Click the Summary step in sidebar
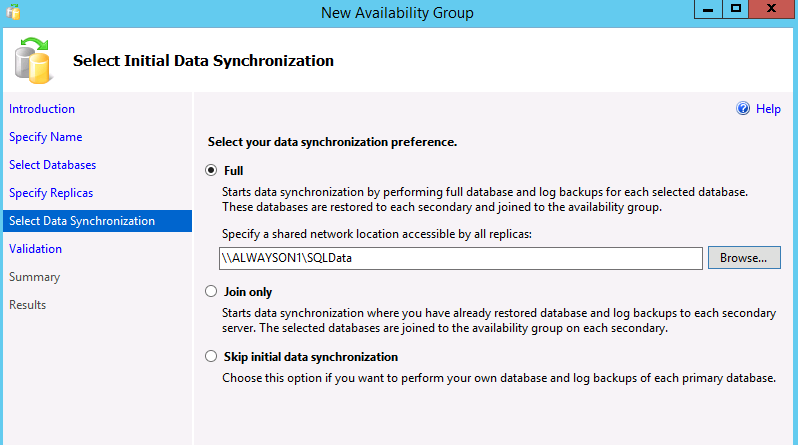798x445 pixels. (x=35, y=277)
